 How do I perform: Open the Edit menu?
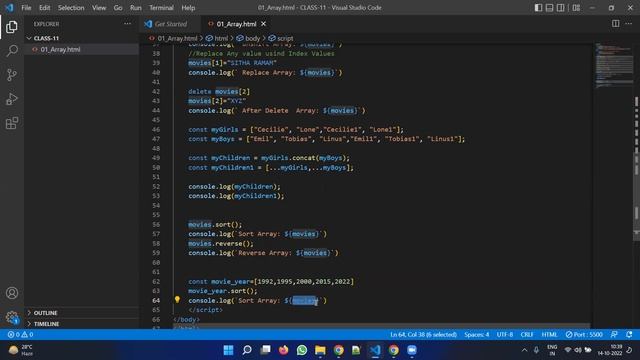click(44, 8)
